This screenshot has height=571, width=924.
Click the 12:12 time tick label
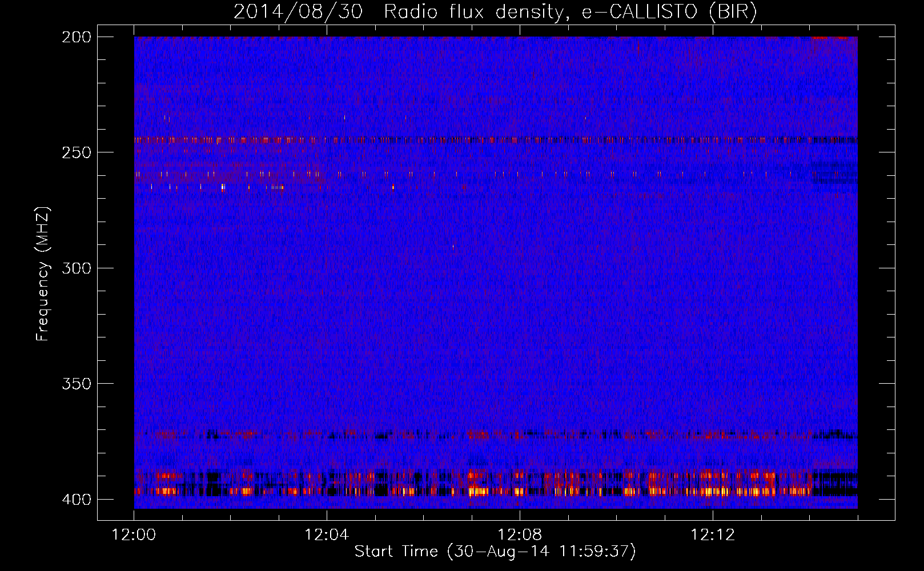click(713, 535)
